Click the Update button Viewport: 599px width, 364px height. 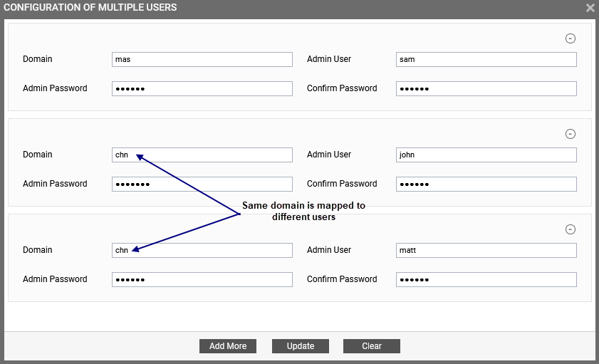pos(301,346)
